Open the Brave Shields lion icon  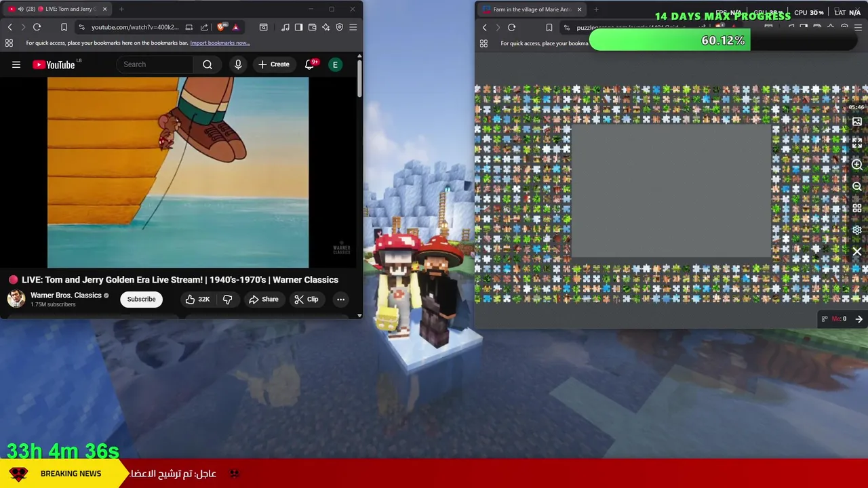click(222, 27)
